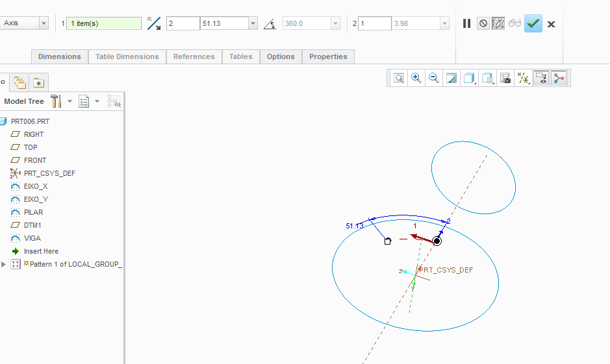Open Model Tree settings hammer icon

tap(56, 101)
